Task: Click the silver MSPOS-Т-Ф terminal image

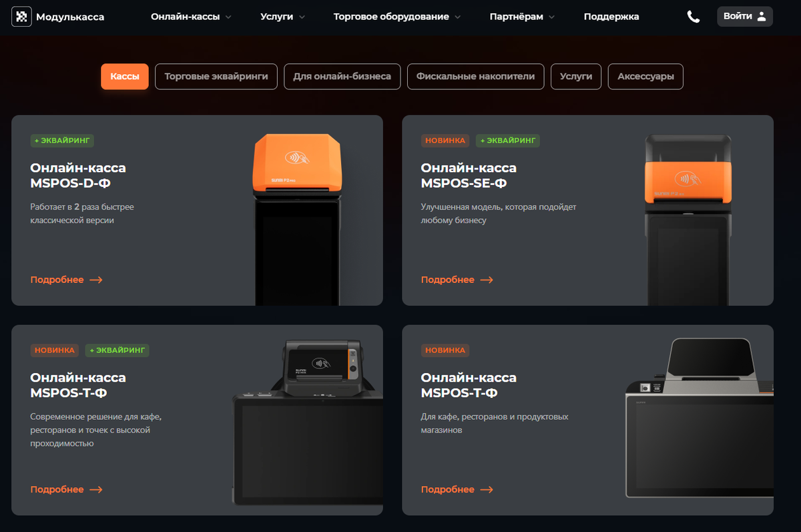Action: (x=700, y=417)
